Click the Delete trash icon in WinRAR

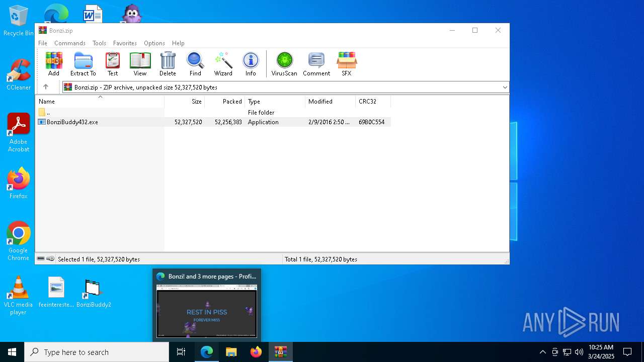tap(168, 64)
